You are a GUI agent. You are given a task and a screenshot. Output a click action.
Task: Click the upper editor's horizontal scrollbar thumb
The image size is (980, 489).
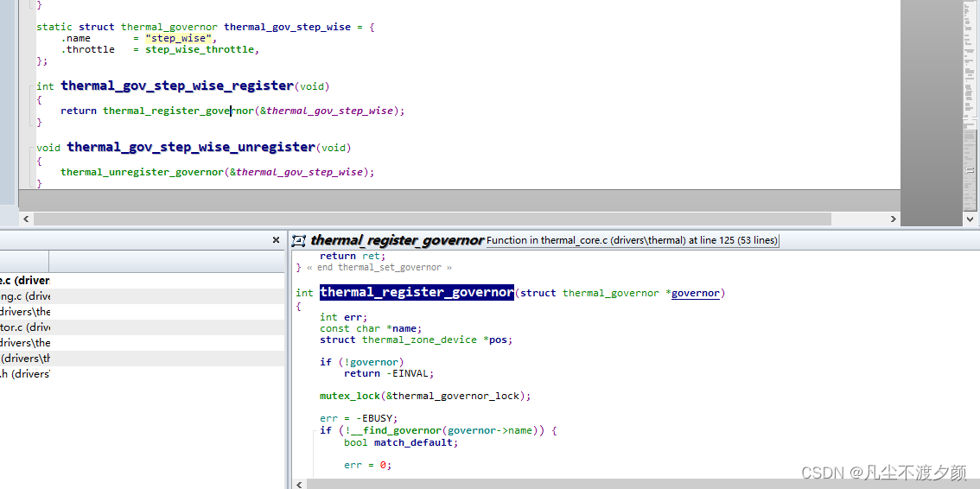click(432, 219)
